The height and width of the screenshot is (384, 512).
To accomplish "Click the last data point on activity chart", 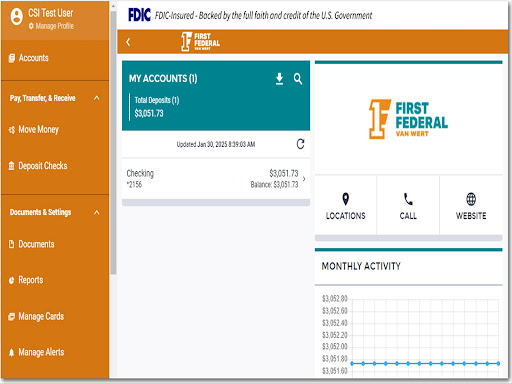I will coord(498,363).
